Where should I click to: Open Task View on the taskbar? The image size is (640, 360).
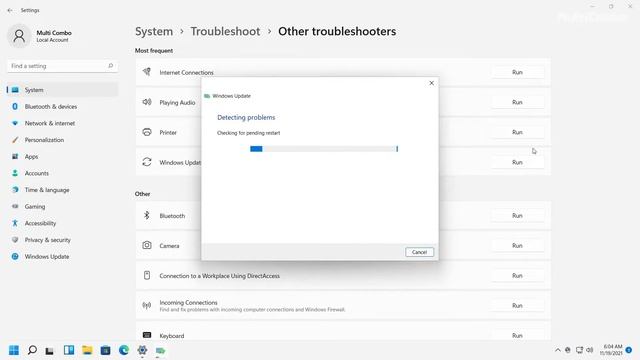click(x=49, y=350)
